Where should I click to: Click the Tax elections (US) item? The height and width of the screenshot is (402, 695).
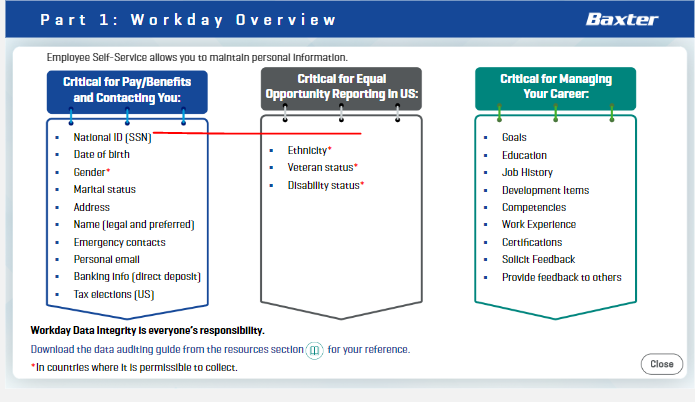[x=113, y=294]
